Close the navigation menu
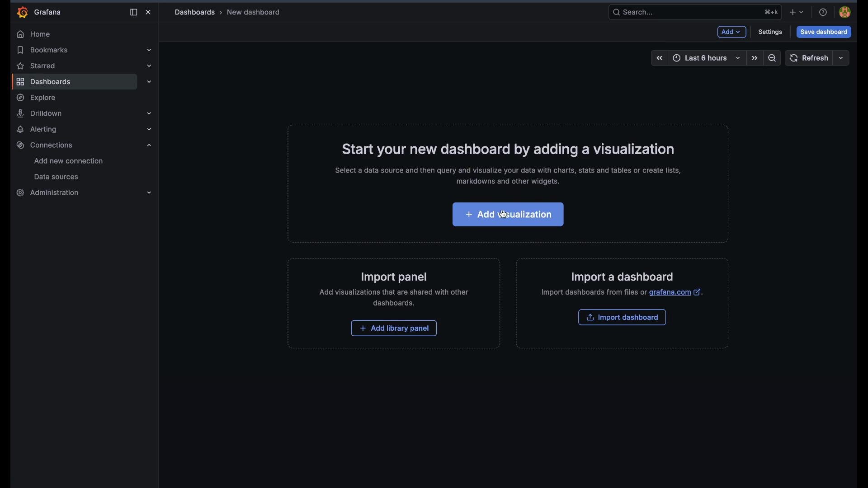Viewport: 868px width, 488px height. click(149, 13)
